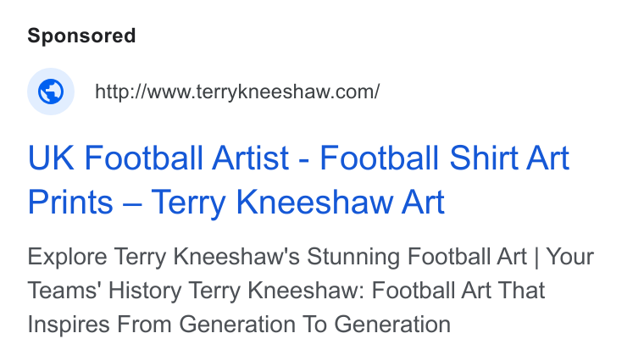Open the UK Football Artist headline link
This screenshot has width=644, height=361.
click(x=298, y=180)
